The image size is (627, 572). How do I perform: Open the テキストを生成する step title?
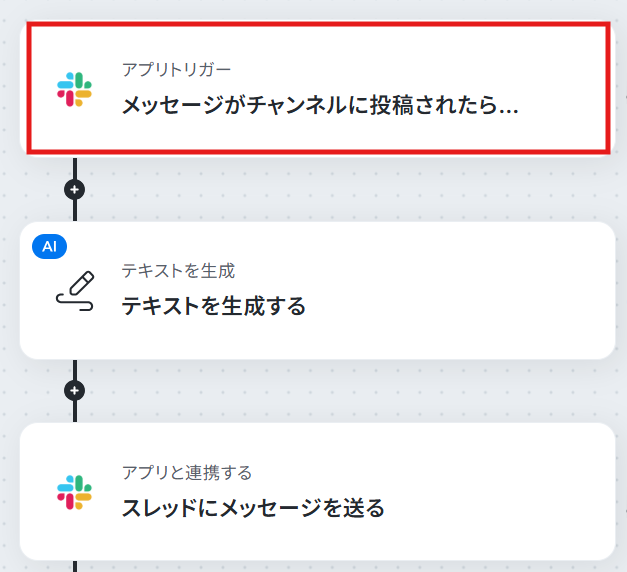(x=214, y=306)
